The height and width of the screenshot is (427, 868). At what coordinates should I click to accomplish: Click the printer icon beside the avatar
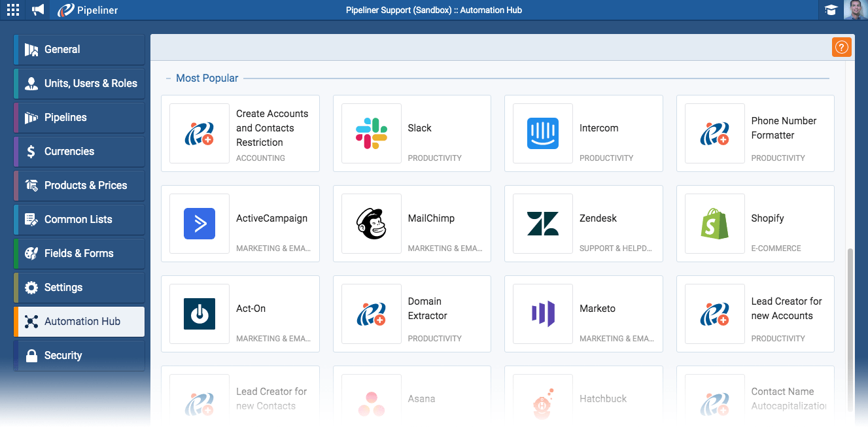pyautogui.click(x=831, y=10)
